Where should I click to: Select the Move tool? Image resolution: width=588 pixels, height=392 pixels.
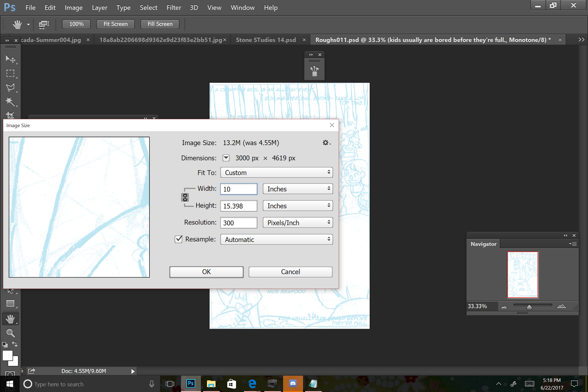point(10,59)
